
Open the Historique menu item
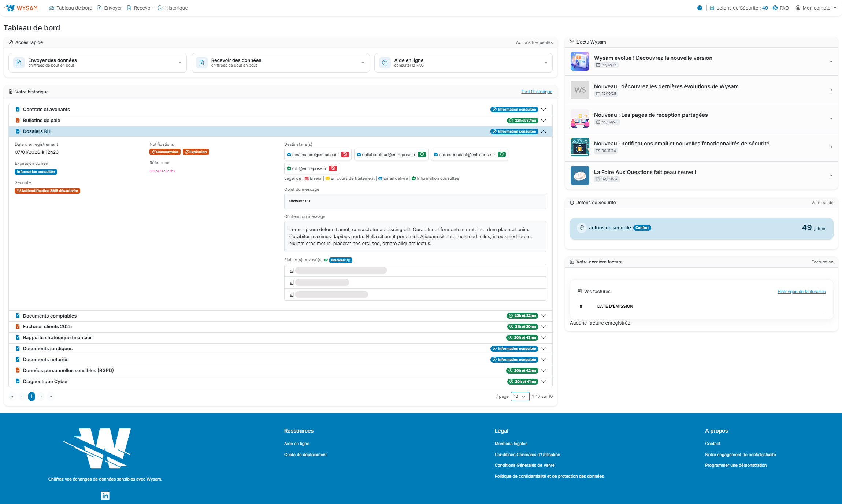tap(173, 8)
